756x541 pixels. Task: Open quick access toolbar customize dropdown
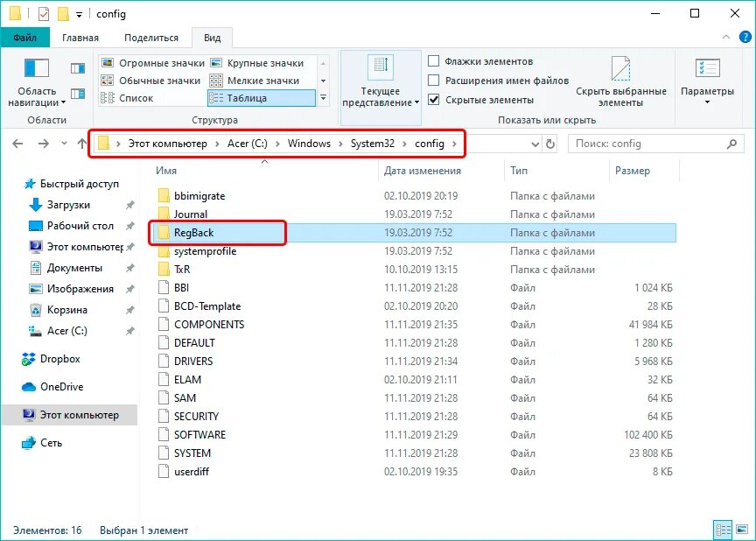(x=79, y=15)
